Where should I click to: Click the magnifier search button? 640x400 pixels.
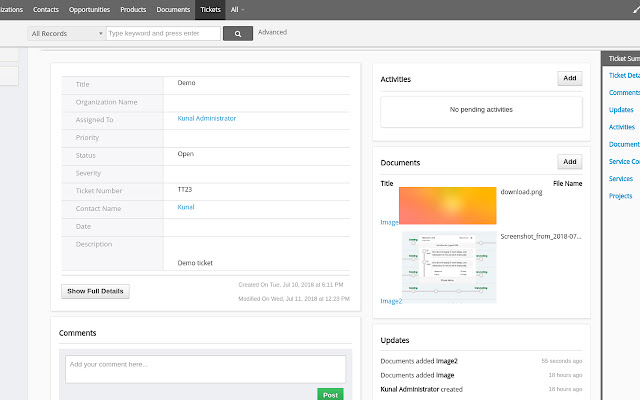coord(238,33)
